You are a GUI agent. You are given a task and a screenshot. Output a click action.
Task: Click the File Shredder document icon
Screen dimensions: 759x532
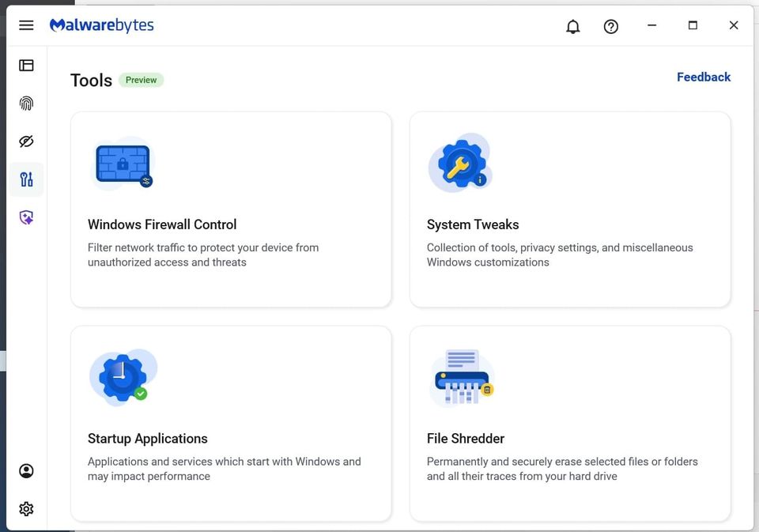point(461,377)
